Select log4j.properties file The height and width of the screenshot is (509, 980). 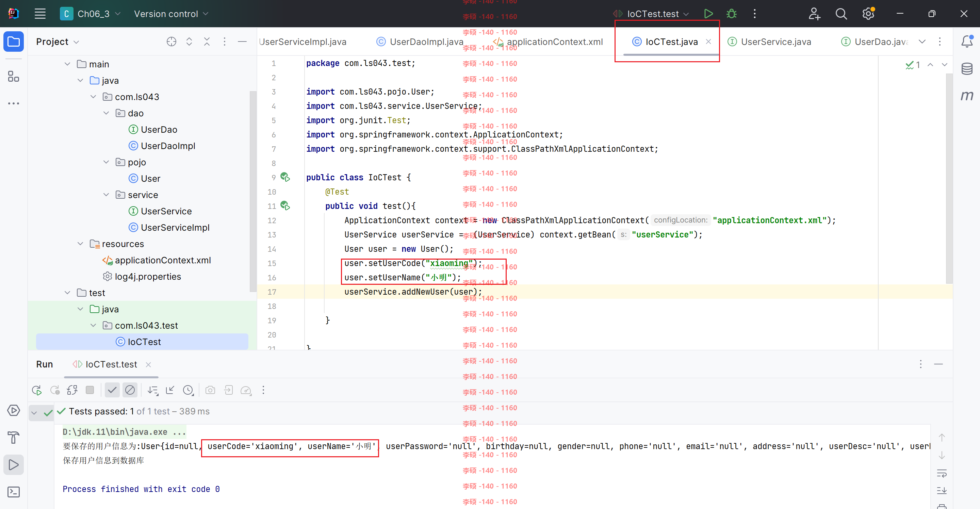click(x=142, y=277)
